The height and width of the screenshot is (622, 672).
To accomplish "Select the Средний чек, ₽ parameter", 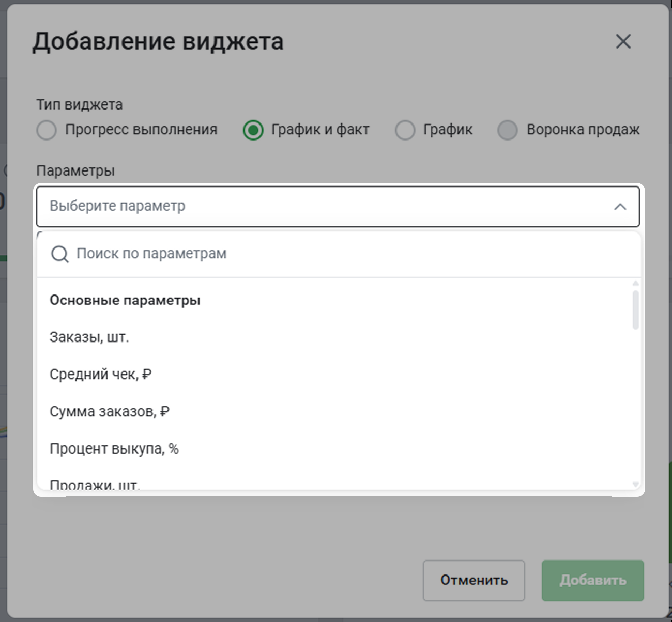I will 100,375.
